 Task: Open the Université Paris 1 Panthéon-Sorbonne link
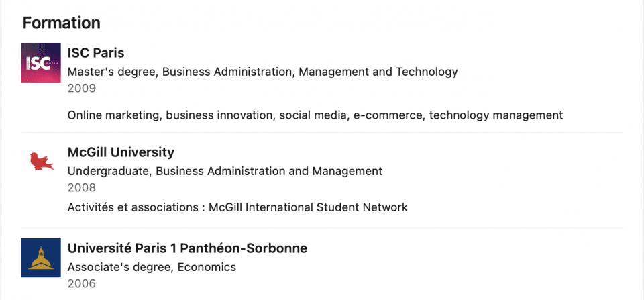[187, 248]
